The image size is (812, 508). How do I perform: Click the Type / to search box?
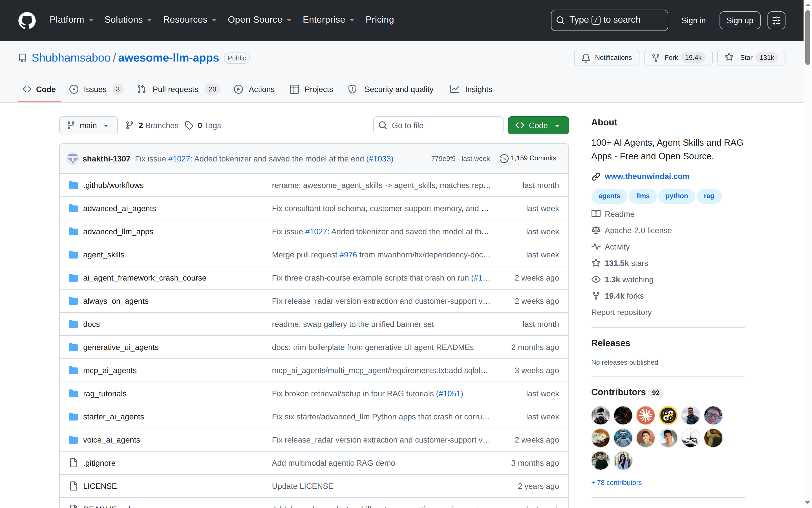click(609, 20)
